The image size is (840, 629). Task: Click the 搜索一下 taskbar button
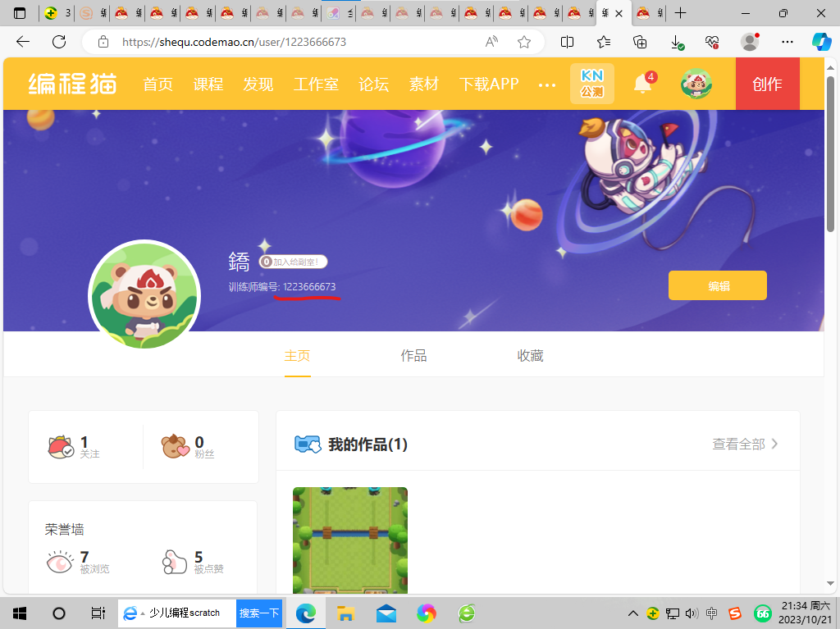tap(259, 613)
